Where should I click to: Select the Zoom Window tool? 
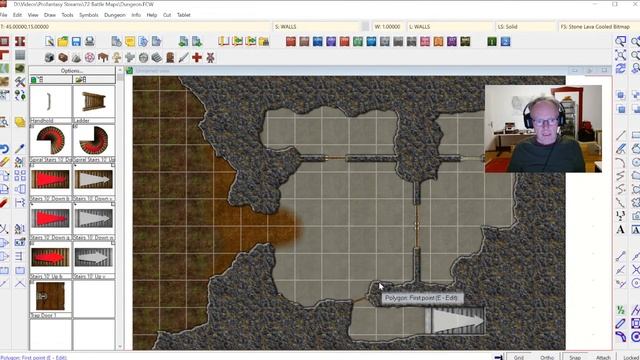click(x=621, y=41)
